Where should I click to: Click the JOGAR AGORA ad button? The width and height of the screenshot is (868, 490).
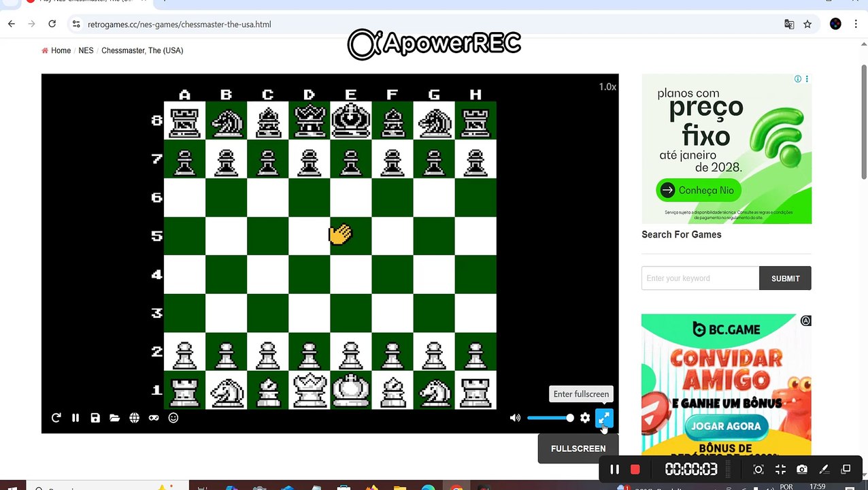[x=727, y=427]
